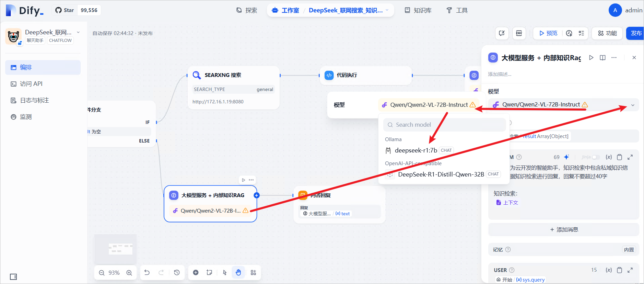Open the admin account avatar
This screenshot has height=284, width=644.
[615, 10]
